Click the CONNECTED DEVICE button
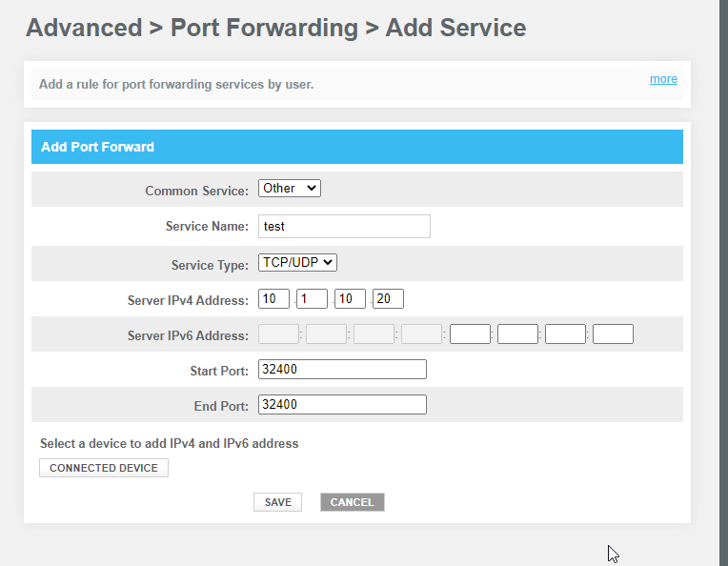 click(x=104, y=468)
